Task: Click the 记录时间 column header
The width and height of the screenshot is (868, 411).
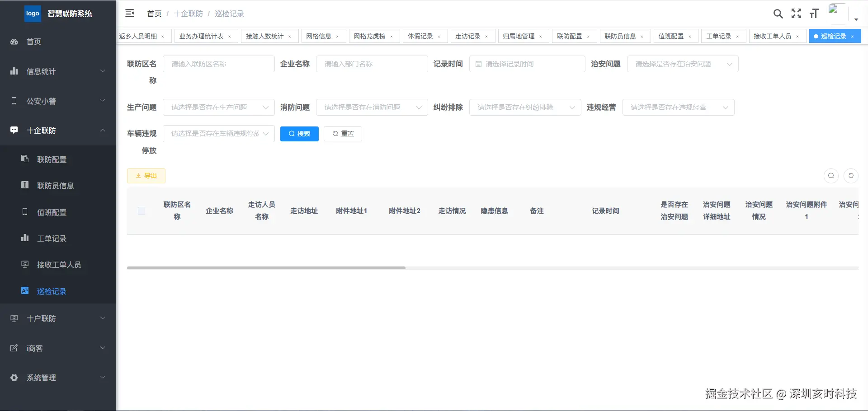Action: 605,211
